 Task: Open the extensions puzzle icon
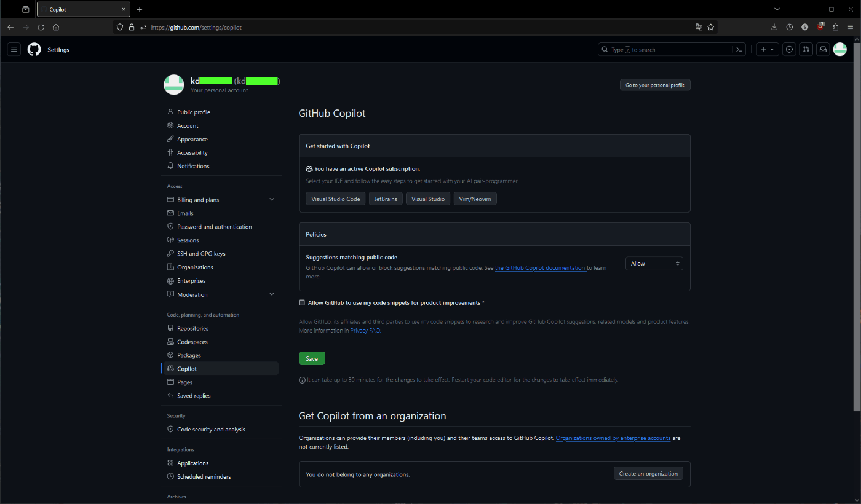(836, 27)
